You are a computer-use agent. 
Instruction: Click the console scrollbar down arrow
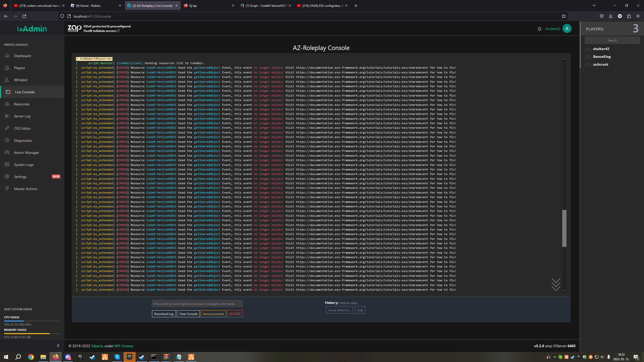coord(564,291)
